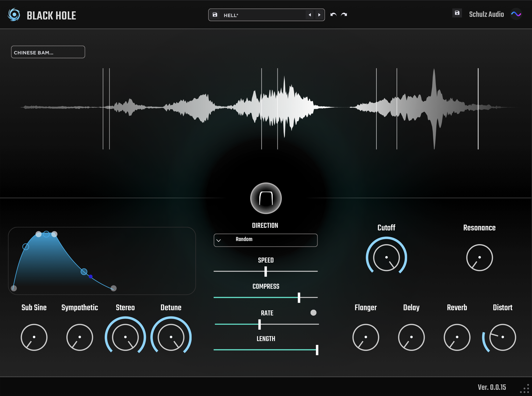
Task: Go to the next preset
Action: (319, 15)
